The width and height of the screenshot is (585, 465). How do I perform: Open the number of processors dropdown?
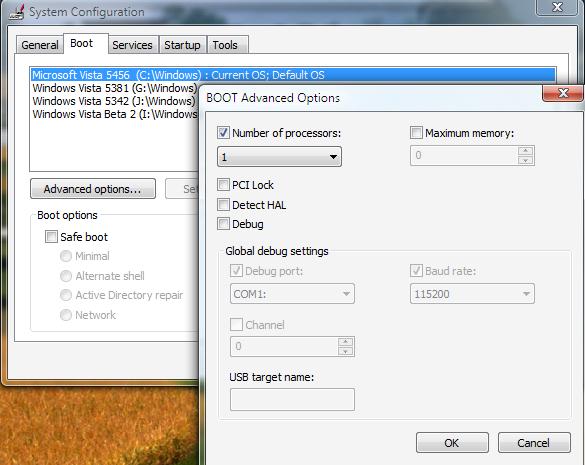click(279, 157)
